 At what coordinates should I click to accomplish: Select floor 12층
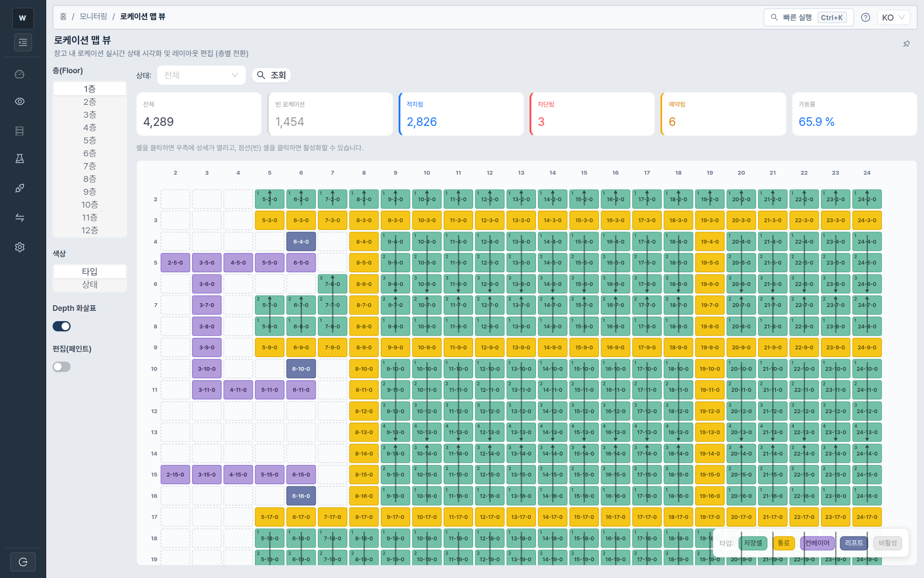(x=90, y=230)
